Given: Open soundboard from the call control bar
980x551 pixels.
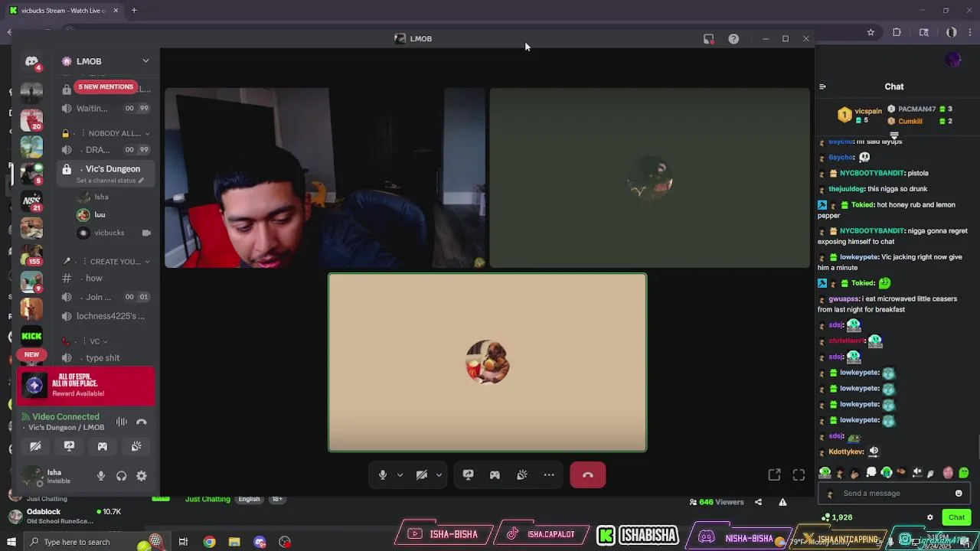Looking at the screenshot, I should click(522, 475).
